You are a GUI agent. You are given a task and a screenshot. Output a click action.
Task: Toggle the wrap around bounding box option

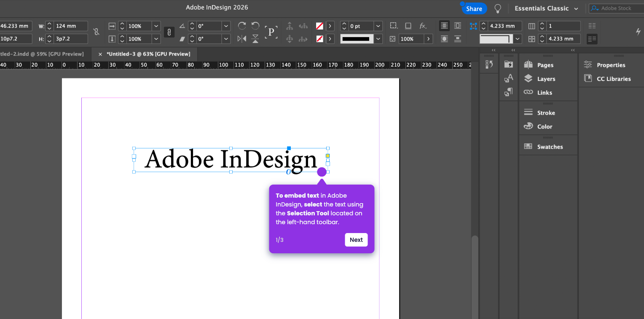[457, 26]
